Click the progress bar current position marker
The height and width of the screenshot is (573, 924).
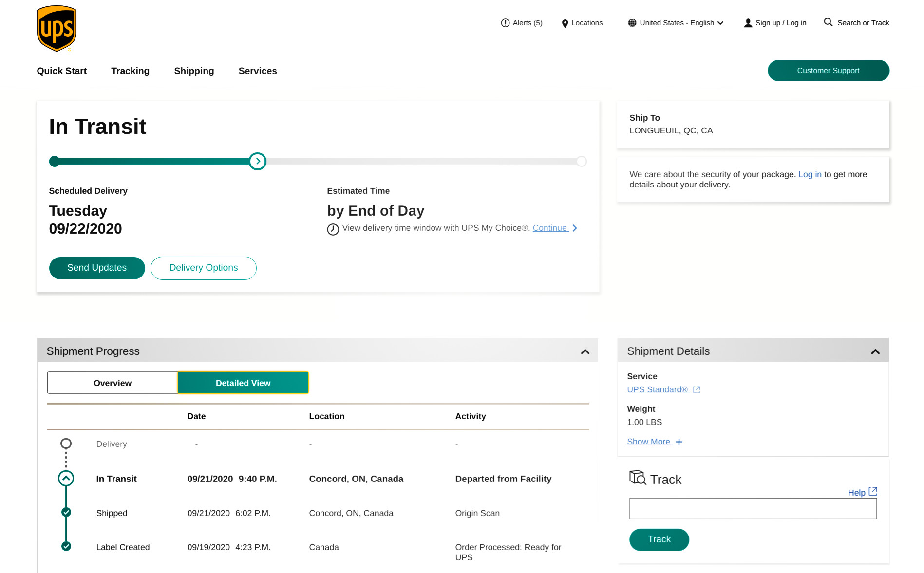click(x=258, y=161)
